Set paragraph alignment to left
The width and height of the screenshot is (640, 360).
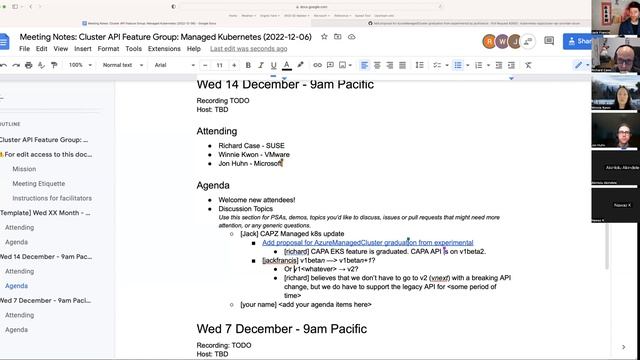click(x=364, y=65)
